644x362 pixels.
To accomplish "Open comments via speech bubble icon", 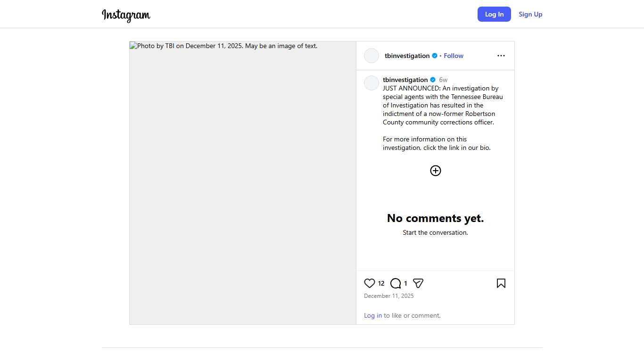I will [x=396, y=283].
